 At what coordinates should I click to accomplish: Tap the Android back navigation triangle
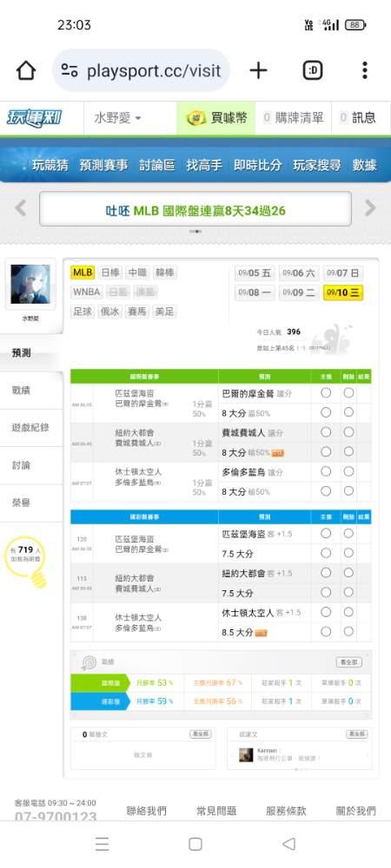[288, 844]
